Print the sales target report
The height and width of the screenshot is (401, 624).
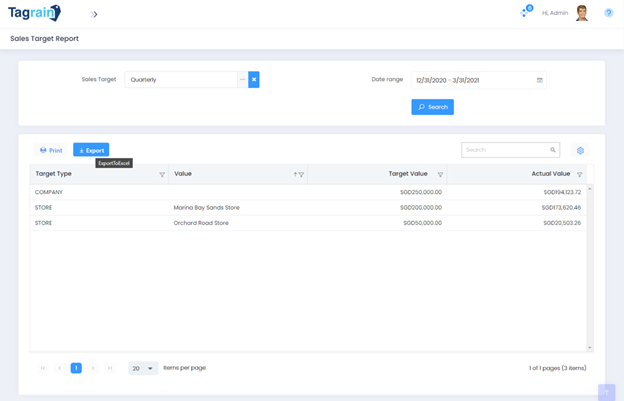[51, 150]
